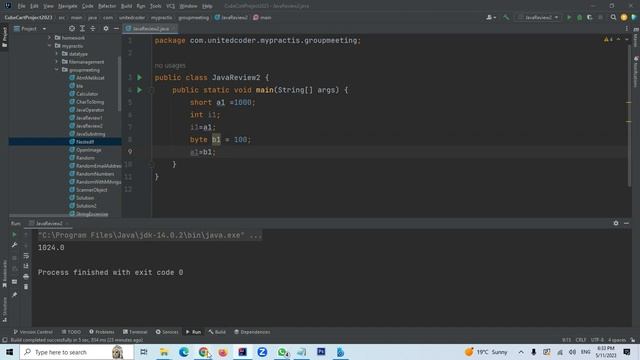Viewport: 640px width, 360px height.
Task: Open the Services tool window
Action: click(x=167, y=332)
